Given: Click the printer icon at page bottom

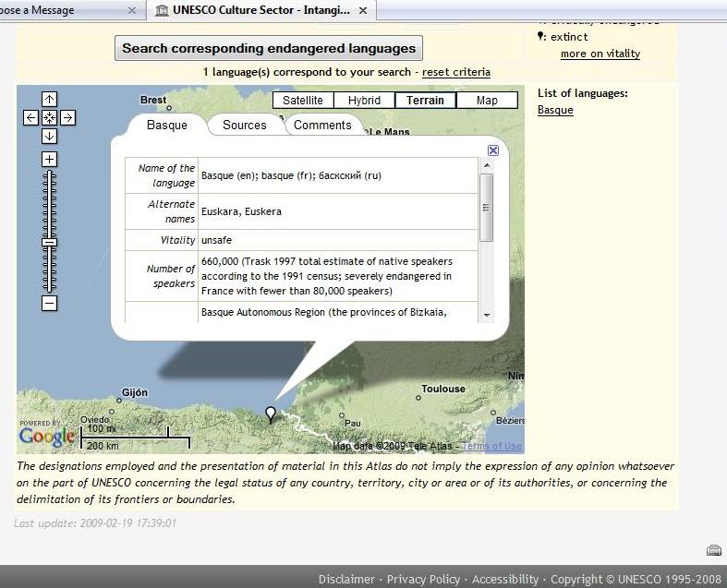Looking at the screenshot, I should 714,550.
